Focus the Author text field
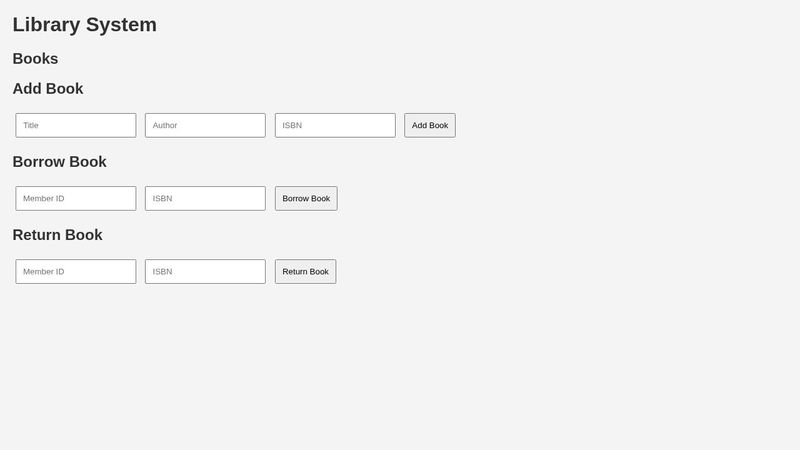The width and height of the screenshot is (800, 450). (x=205, y=125)
